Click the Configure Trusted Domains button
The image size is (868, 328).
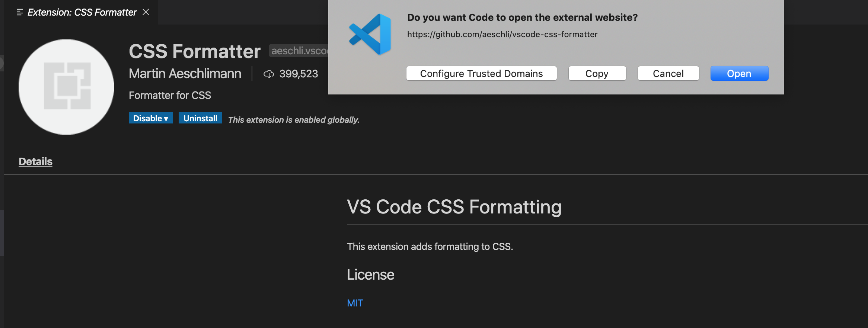481,74
